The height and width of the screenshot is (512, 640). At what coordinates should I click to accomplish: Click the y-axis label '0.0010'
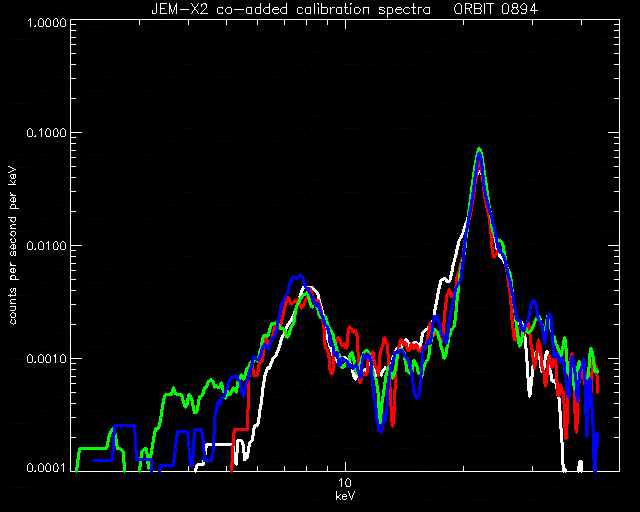pyautogui.click(x=46, y=358)
